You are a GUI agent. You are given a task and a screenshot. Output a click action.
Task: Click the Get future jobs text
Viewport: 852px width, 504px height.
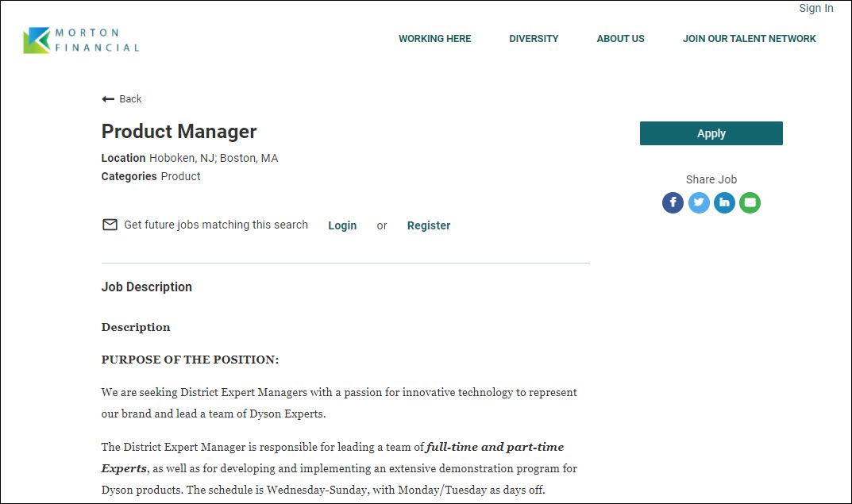(x=216, y=225)
